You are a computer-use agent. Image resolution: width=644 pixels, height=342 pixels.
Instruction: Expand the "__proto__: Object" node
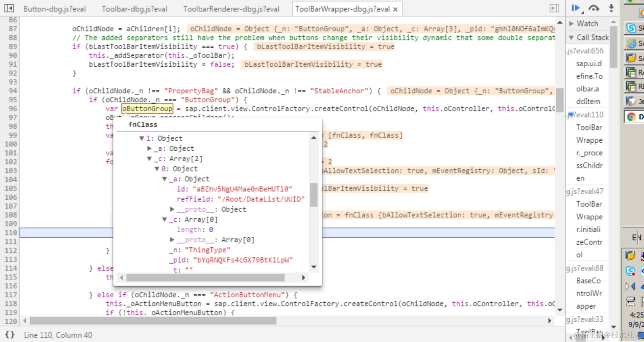(x=172, y=209)
